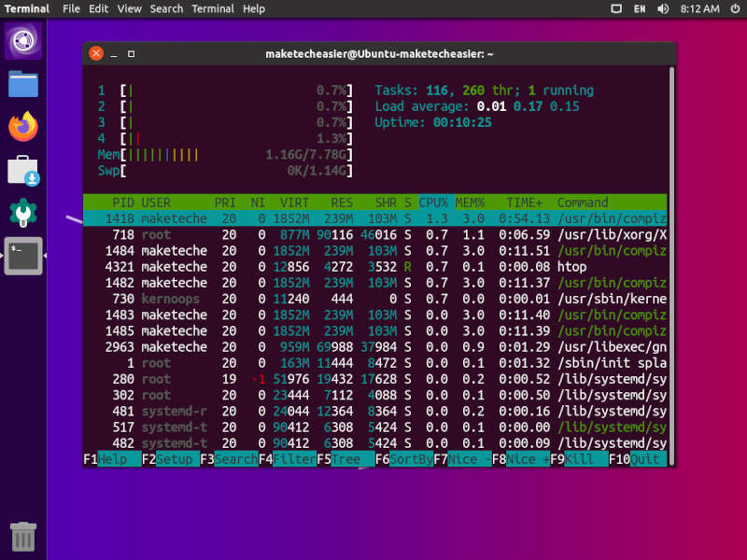Open sort options via F6 SortBy
Image resolution: width=747 pixels, height=560 pixels.
point(403,459)
